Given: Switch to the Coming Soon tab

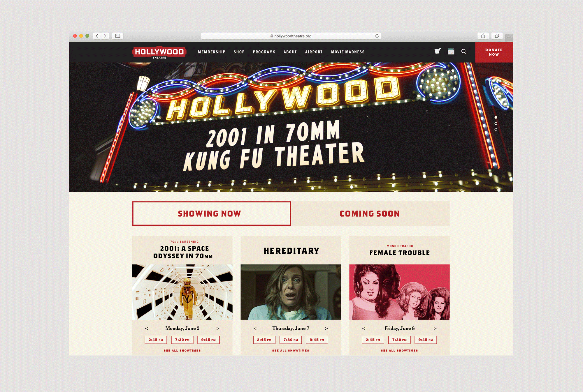Looking at the screenshot, I should click(x=370, y=213).
